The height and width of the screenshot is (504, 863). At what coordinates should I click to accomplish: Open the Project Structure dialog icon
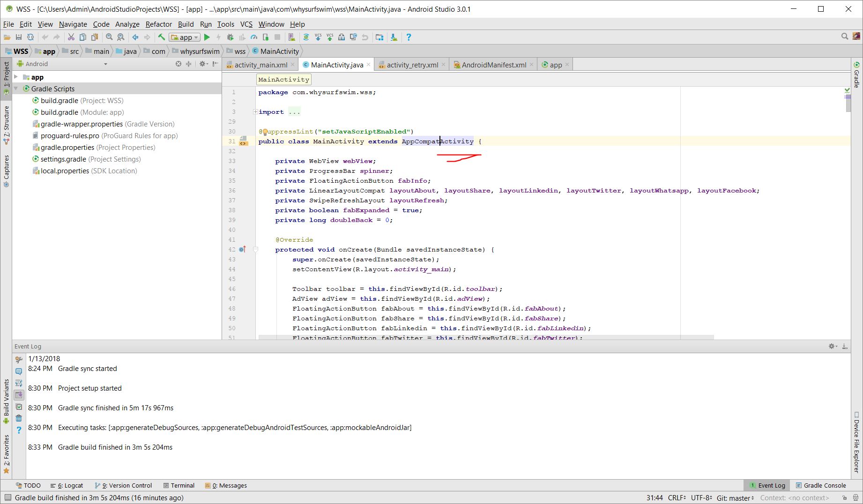point(379,37)
